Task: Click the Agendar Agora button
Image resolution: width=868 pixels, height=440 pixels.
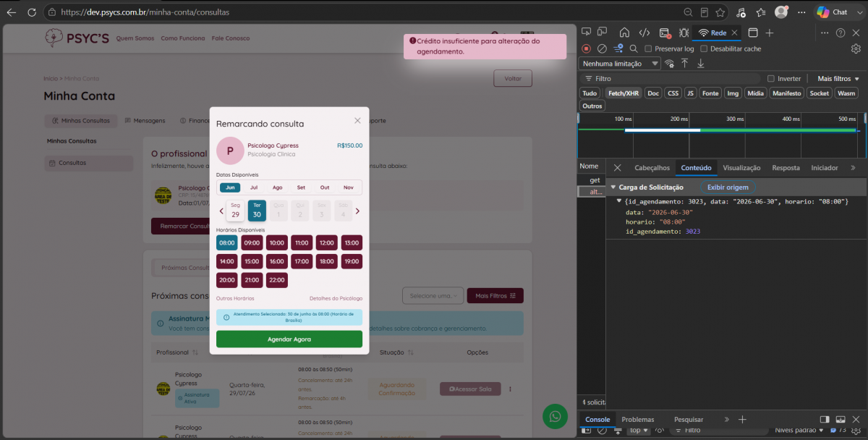Action: point(289,339)
